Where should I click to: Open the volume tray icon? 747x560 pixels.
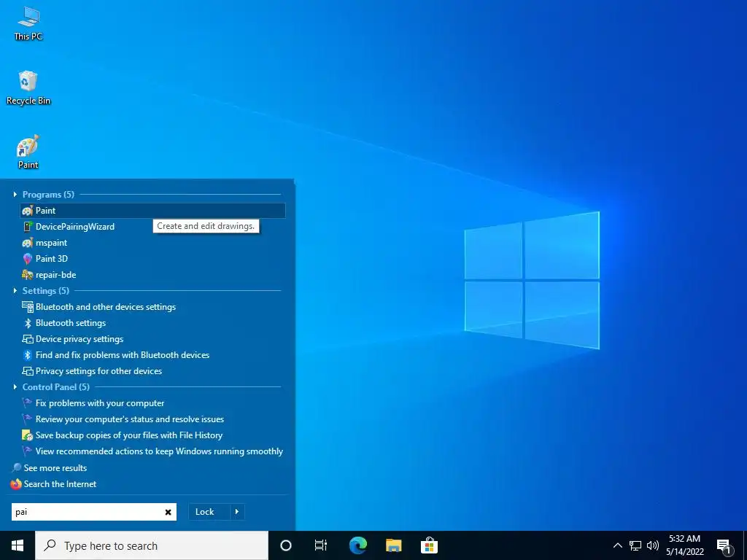pyautogui.click(x=653, y=545)
